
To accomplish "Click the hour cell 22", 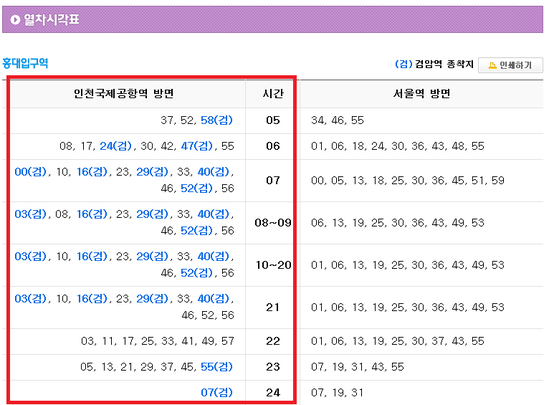I will click(273, 341).
